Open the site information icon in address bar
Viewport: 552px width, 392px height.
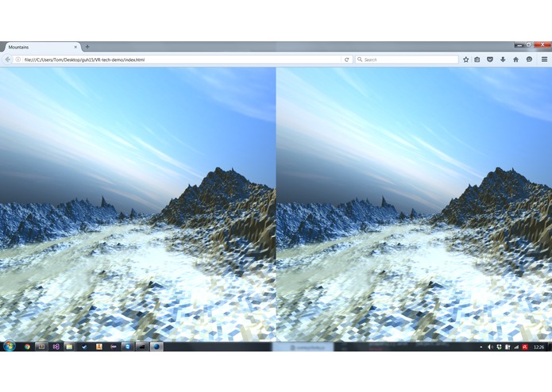tap(18, 60)
